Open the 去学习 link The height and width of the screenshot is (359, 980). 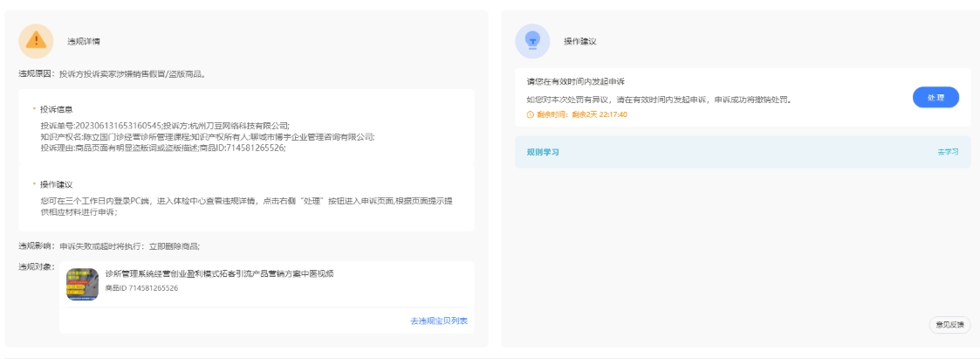[948, 152]
